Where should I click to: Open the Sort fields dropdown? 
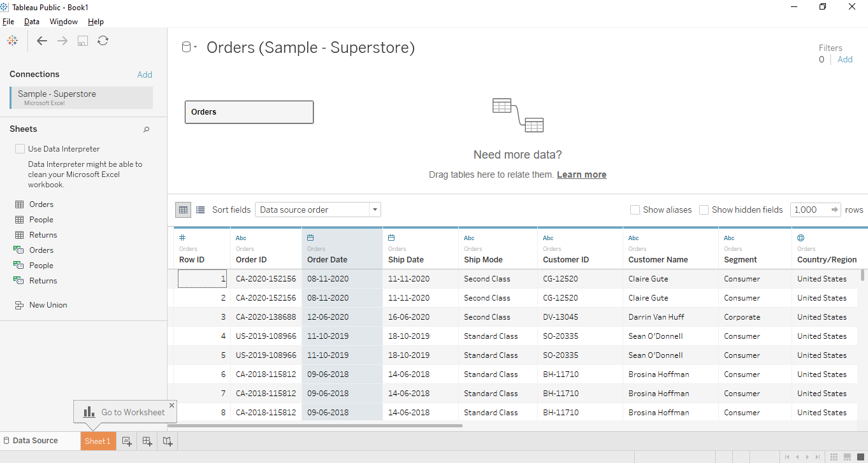pyautogui.click(x=318, y=210)
